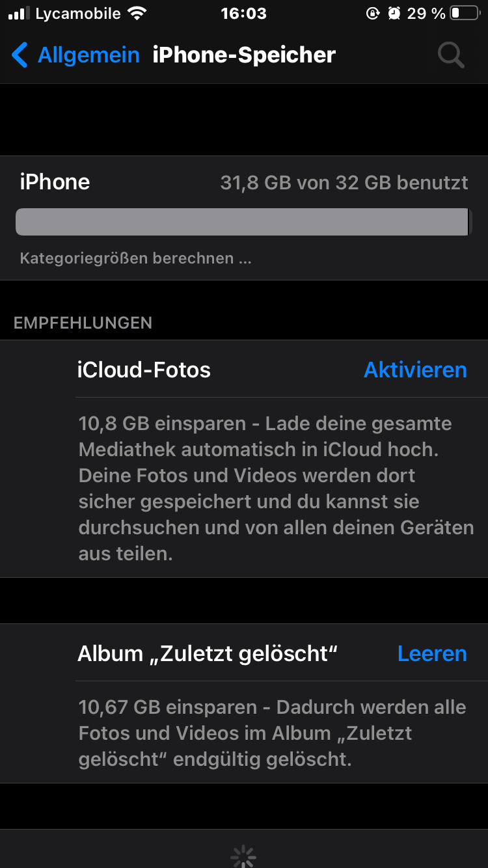This screenshot has height=868, width=488.
Task: Click the Wi-Fi status icon
Action: 137,14
